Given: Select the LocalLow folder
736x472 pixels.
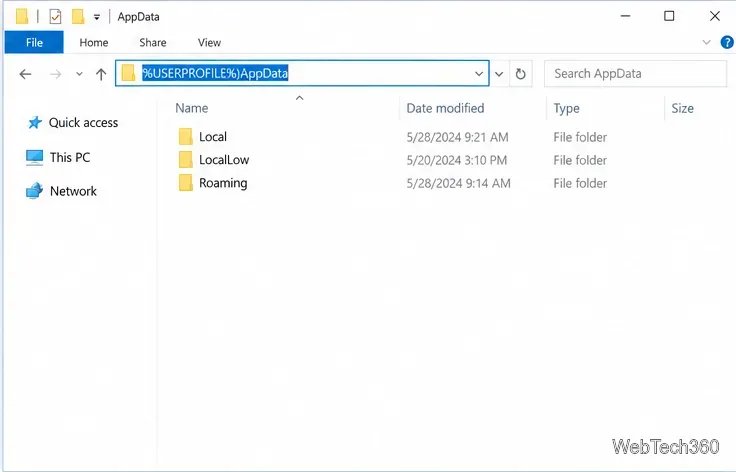Looking at the screenshot, I should pyautogui.click(x=224, y=160).
